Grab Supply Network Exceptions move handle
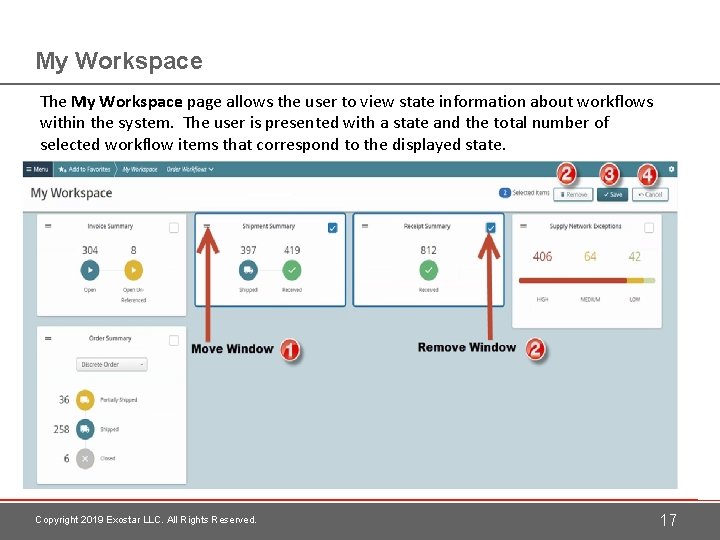Screen dimensions: 720x540 (x=523, y=226)
